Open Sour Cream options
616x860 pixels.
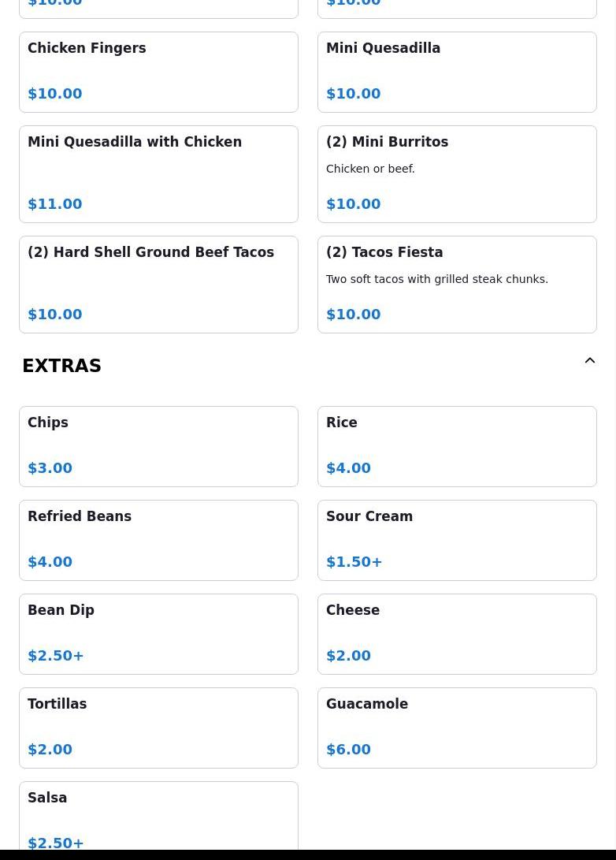tap(457, 540)
